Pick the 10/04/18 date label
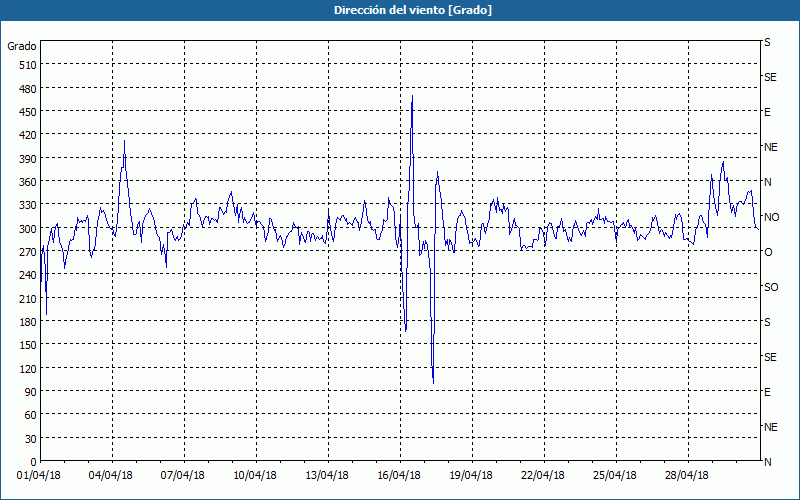Image resolution: width=800 pixels, height=500 pixels. coord(255,476)
